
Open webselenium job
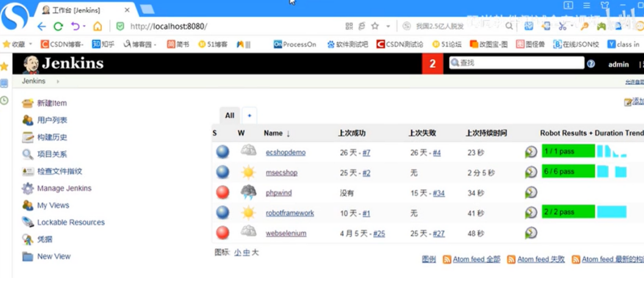coord(286,233)
